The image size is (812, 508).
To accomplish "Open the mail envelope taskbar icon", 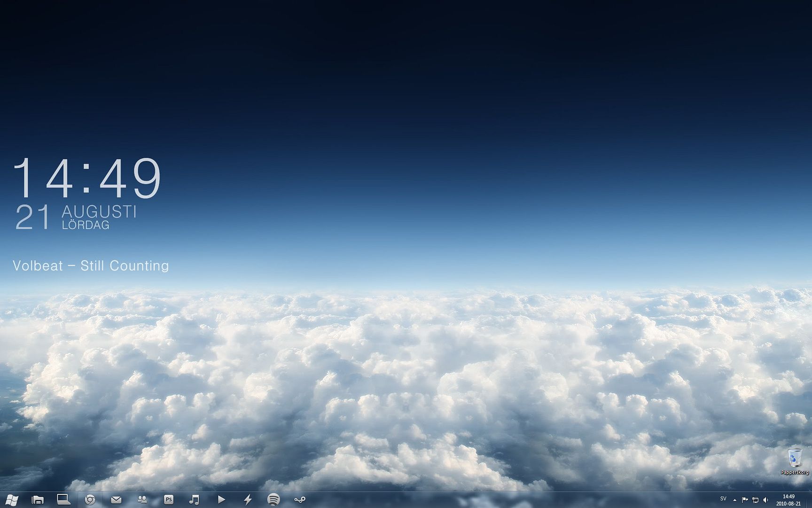I will (x=116, y=500).
